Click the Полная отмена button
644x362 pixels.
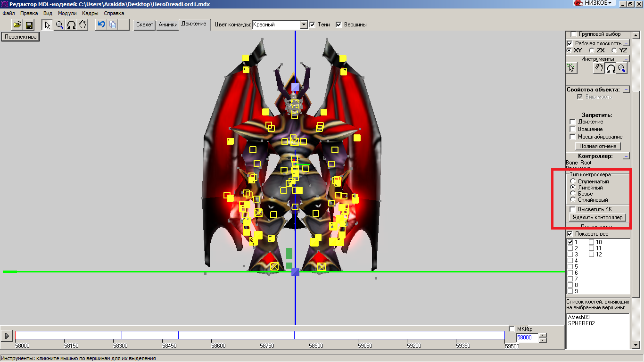598,146
